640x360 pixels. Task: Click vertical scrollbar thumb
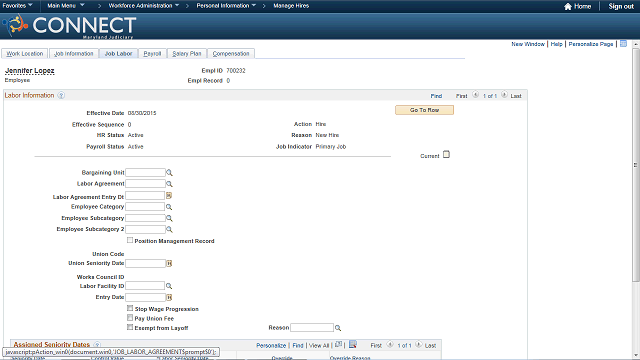click(x=636, y=164)
